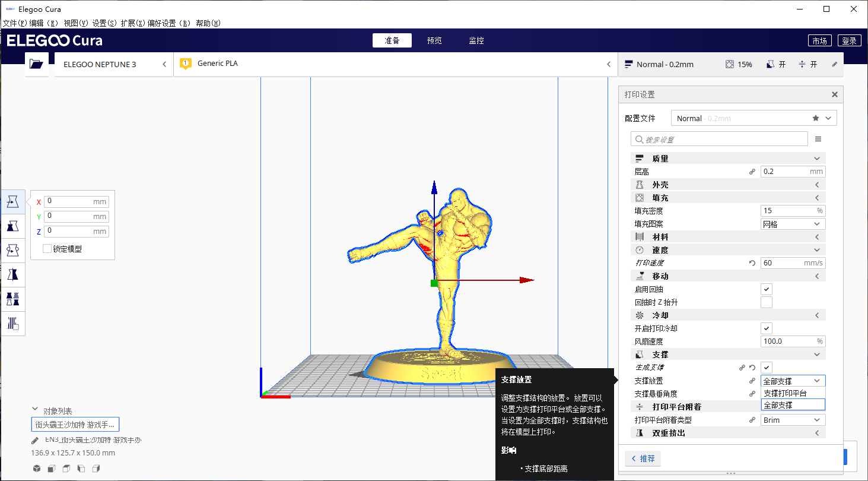The image size is (868, 481).
Task: Click the right side view cube icon
Action: coord(96,469)
